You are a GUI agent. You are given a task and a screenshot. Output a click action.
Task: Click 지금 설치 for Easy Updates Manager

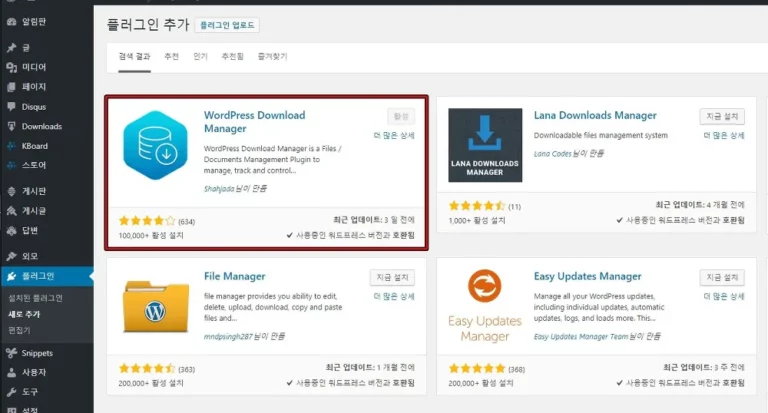point(722,277)
